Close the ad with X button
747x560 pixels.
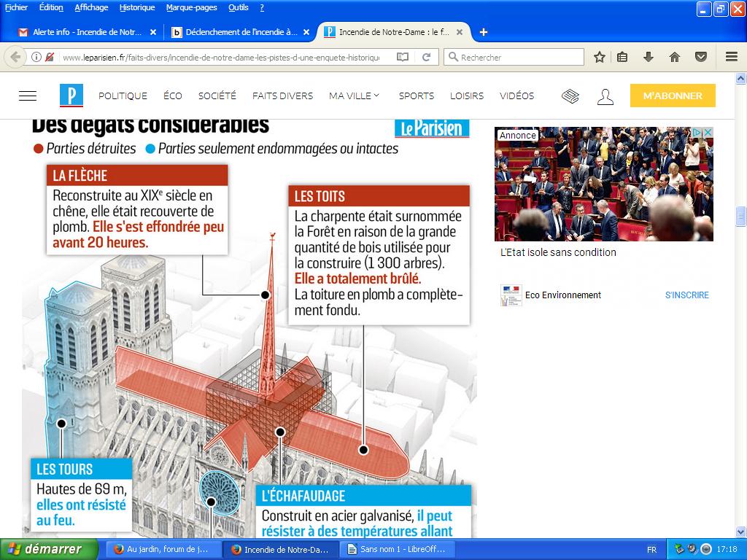(708, 133)
